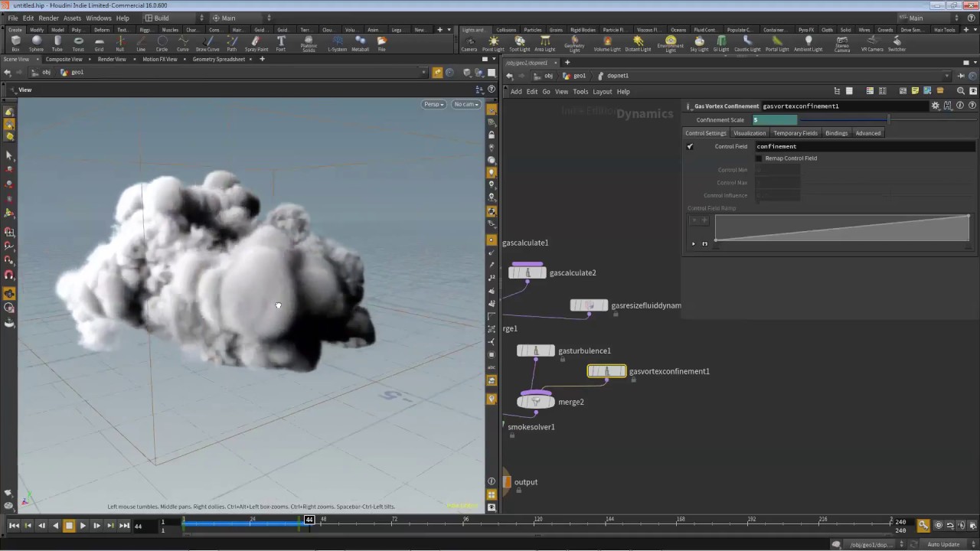Open the Build desktop dropdown
Viewport: 980px width, 551px height.
tap(175, 18)
